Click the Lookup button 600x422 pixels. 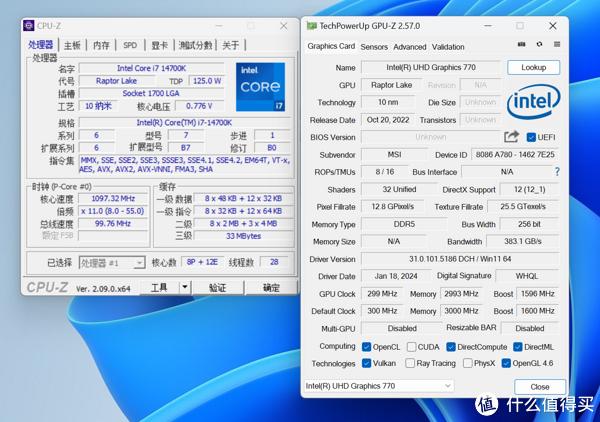pos(533,67)
